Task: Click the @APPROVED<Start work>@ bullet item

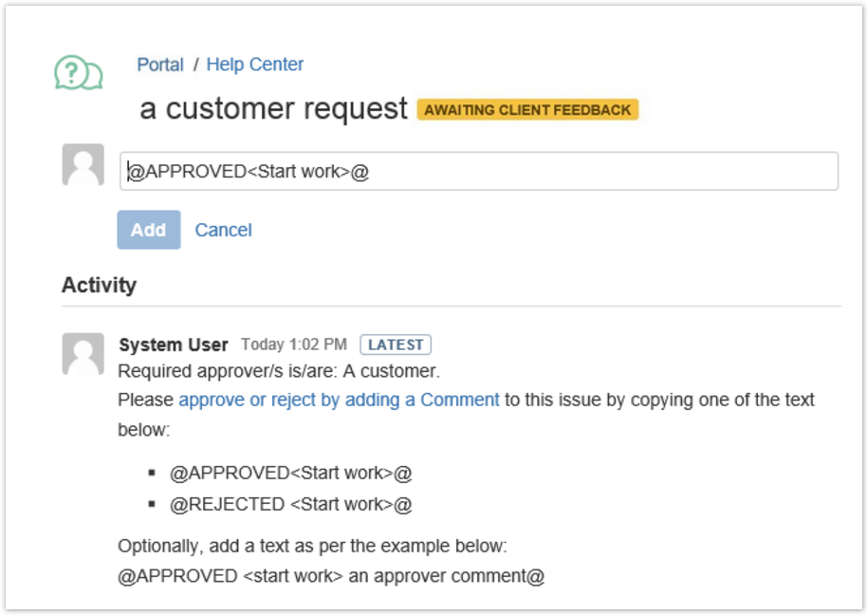Action: pos(290,473)
